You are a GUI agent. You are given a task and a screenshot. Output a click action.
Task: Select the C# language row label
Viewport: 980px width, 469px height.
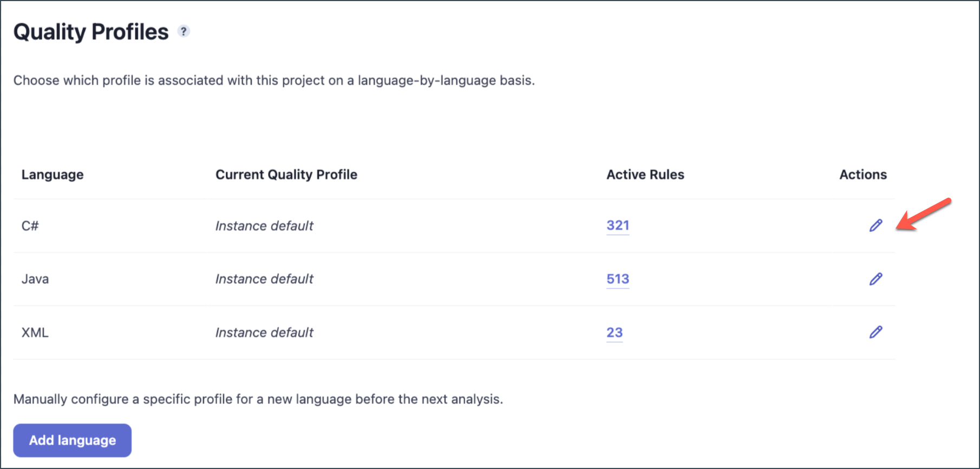[x=30, y=226]
